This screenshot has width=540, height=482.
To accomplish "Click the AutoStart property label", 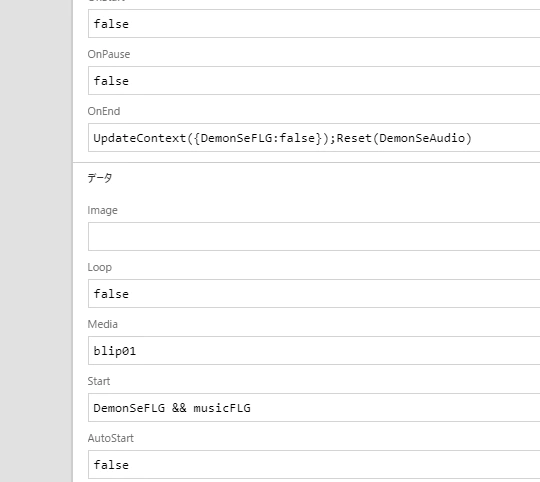I will pos(111,438).
